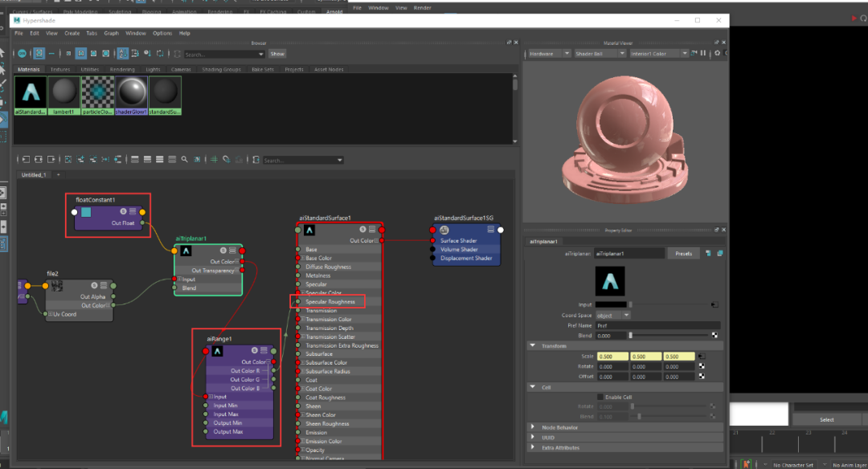Select the extra large swatches icon in Browser
This screenshot has width=868, height=469.
coord(106,54)
